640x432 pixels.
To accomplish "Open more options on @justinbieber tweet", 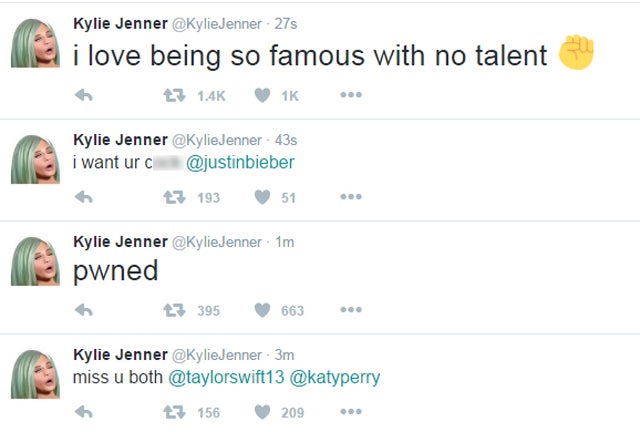I will point(350,198).
